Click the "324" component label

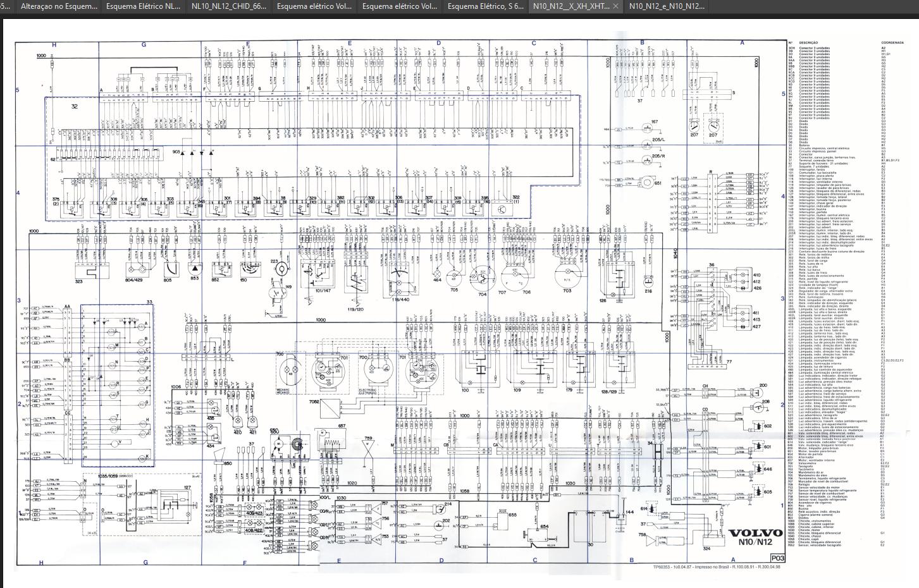pyautogui.click(x=706, y=549)
